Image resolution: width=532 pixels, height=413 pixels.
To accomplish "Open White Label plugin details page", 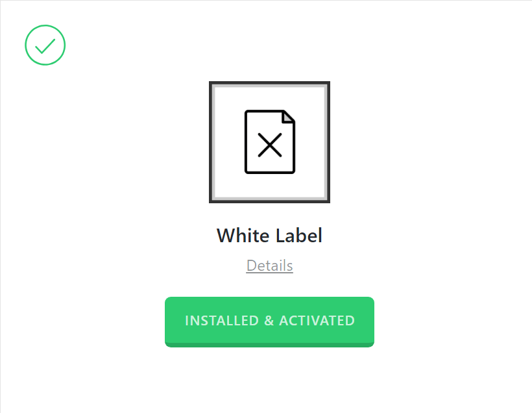I will point(269,266).
